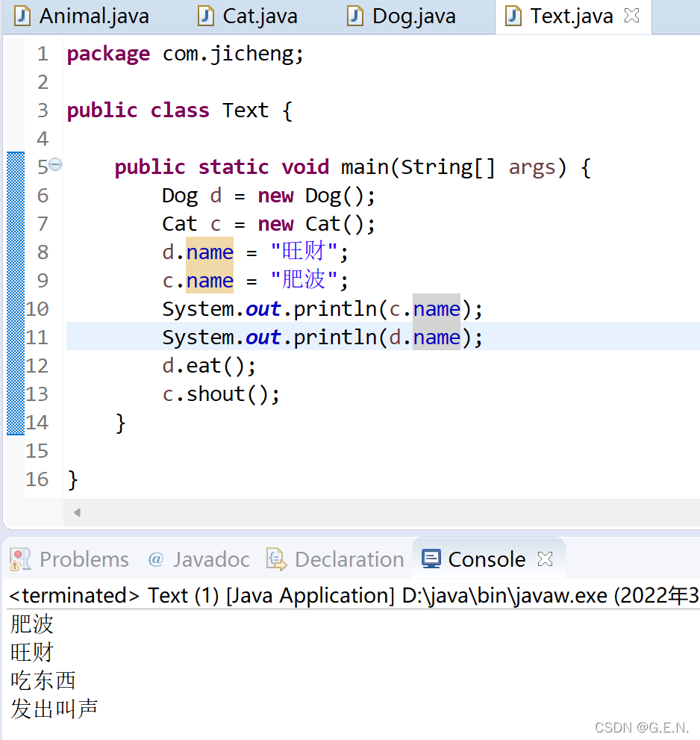Viewport: 700px width, 740px height.
Task: Click 'main' in the method signature
Action: 364,167
